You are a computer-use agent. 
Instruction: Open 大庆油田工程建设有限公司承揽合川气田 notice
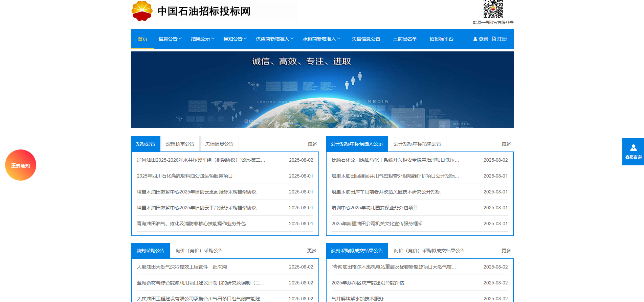201,299
